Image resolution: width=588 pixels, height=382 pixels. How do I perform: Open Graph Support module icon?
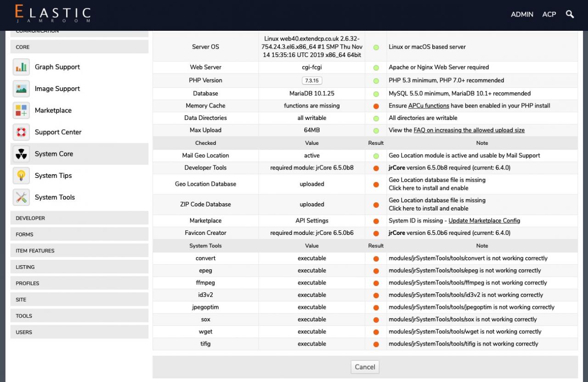pyautogui.click(x=21, y=67)
